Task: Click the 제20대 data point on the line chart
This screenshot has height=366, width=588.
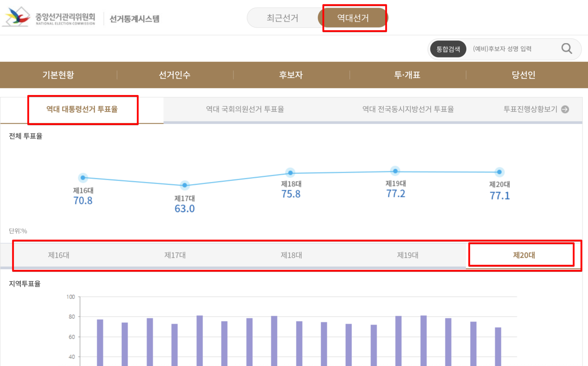Action: point(499,172)
